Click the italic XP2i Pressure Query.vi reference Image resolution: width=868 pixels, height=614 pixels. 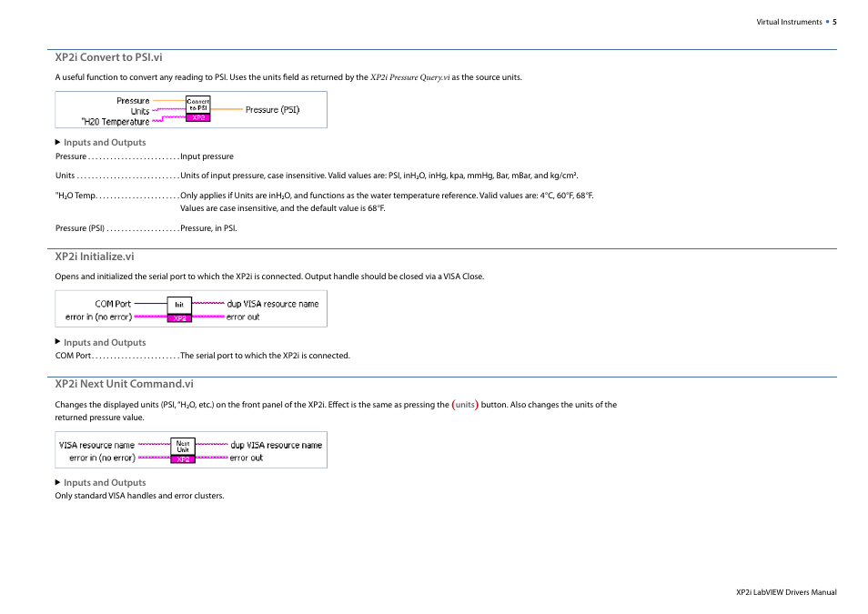409,77
